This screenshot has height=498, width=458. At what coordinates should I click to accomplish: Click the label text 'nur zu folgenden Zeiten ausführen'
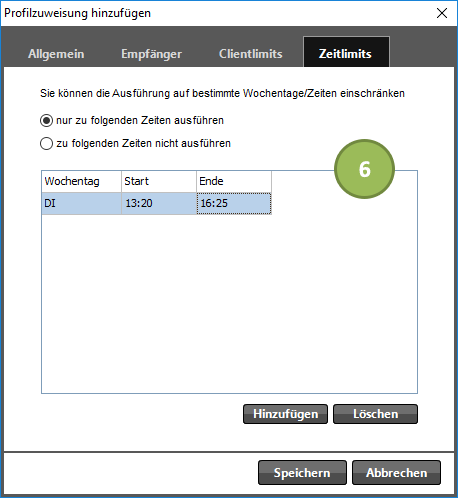coord(140,120)
